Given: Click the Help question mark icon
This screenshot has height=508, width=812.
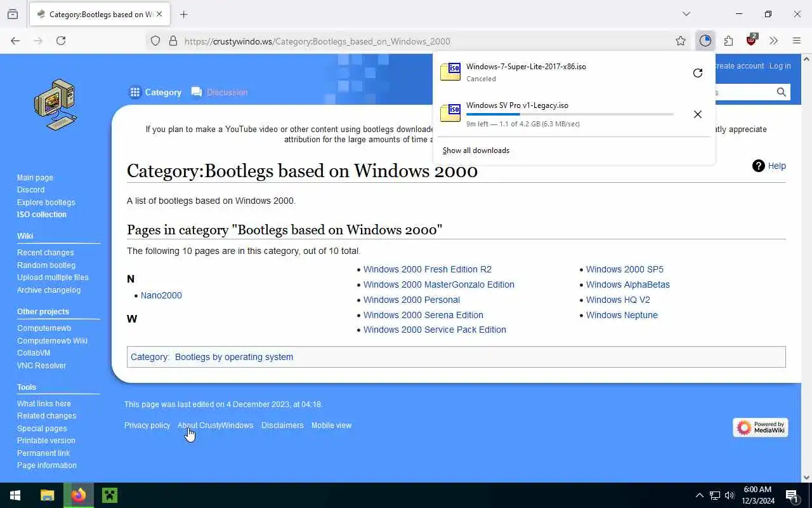Looking at the screenshot, I should [x=758, y=166].
